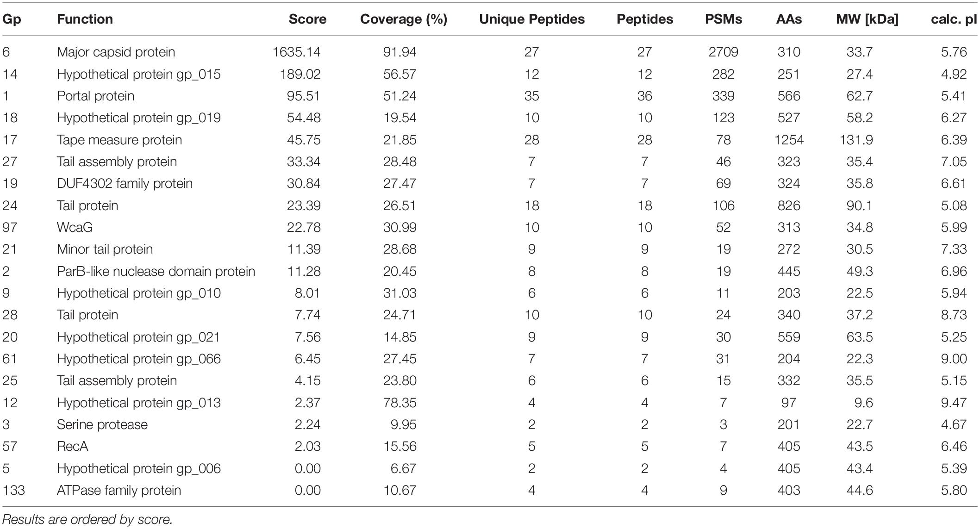Image resolution: width=980 pixels, height=529 pixels.
Task: Click the Serine protease row
Action: click(x=490, y=424)
